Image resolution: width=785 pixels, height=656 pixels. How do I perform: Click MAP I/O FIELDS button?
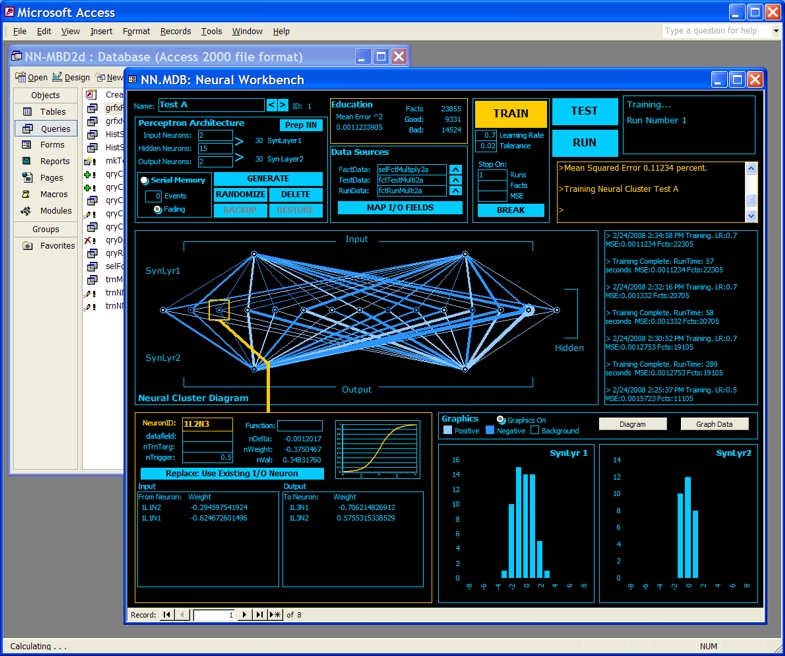(x=400, y=207)
